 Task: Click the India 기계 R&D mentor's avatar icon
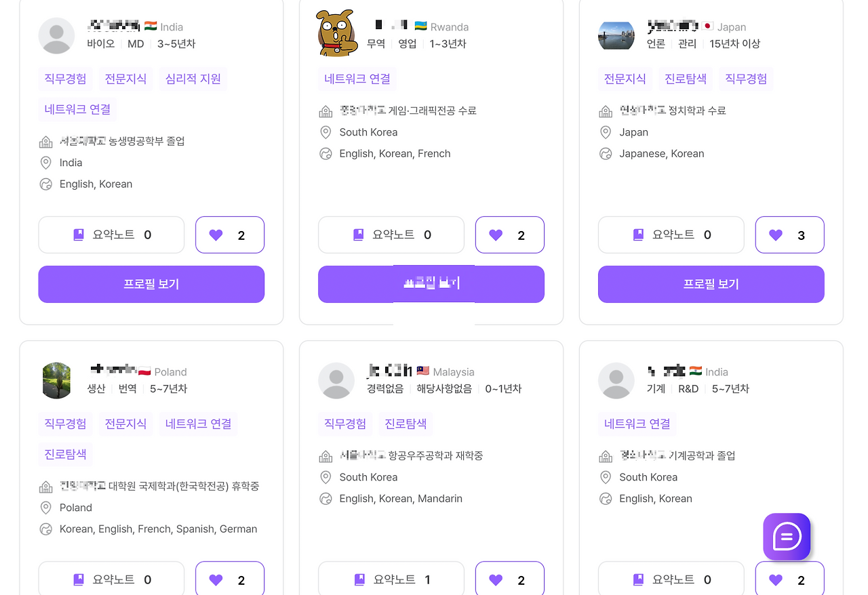[616, 380]
